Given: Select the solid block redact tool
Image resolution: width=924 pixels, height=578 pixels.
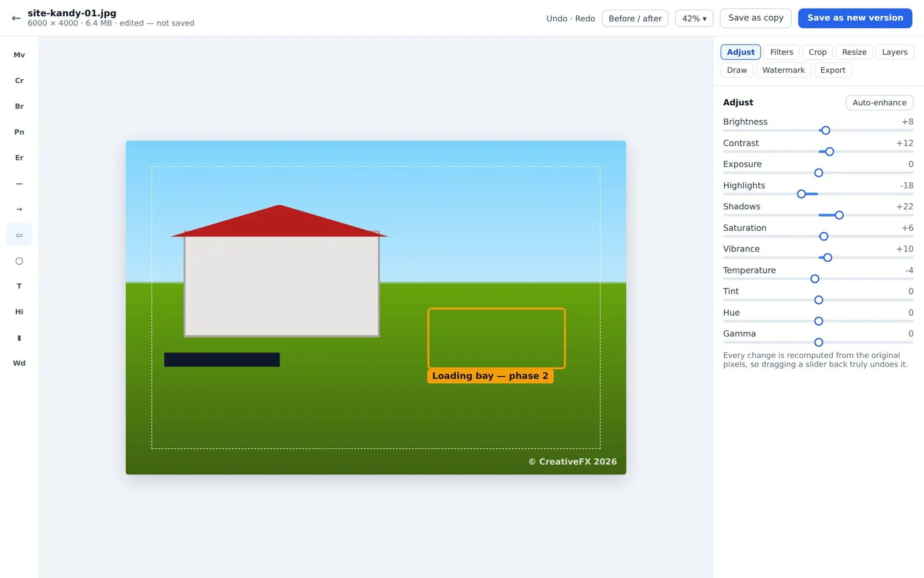Looking at the screenshot, I should [x=19, y=338].
